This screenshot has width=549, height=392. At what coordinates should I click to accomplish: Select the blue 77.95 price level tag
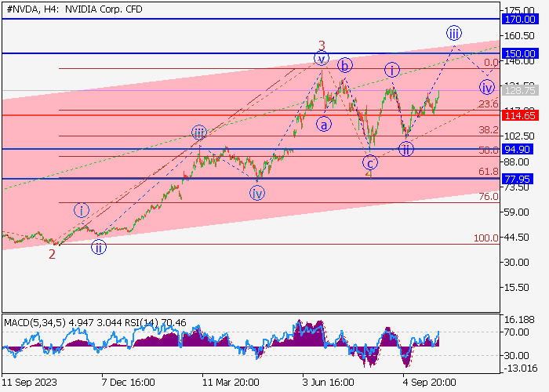[517, 180]
